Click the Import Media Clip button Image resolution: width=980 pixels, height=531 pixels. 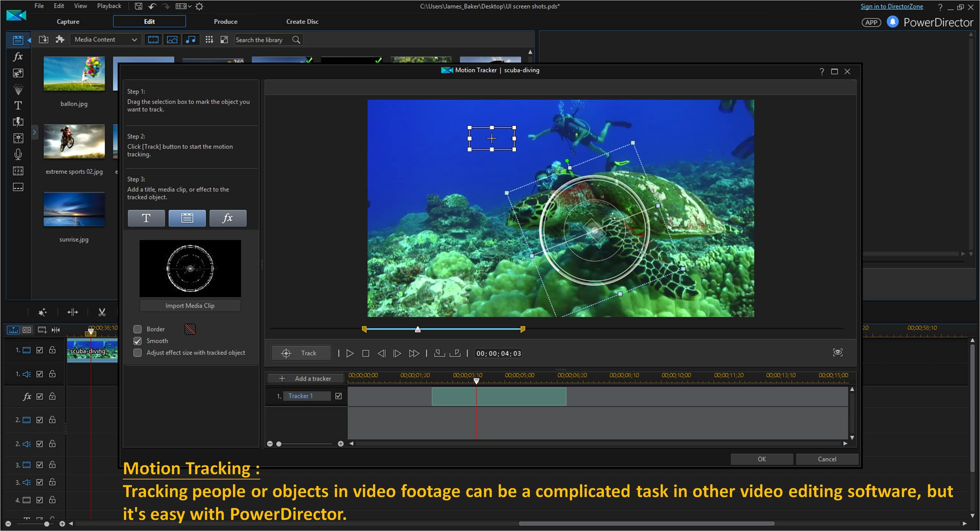pos(190,306)
